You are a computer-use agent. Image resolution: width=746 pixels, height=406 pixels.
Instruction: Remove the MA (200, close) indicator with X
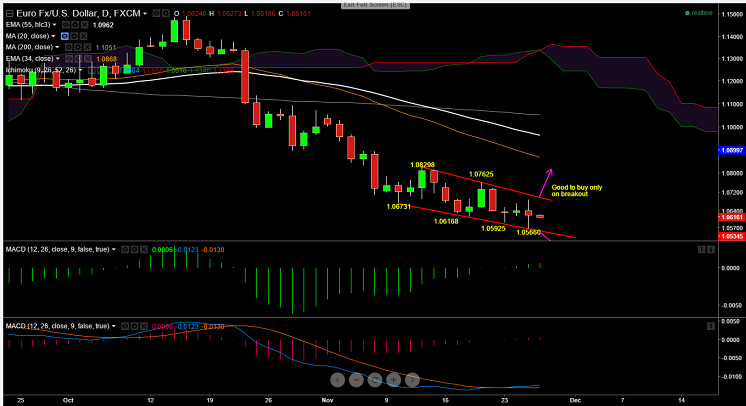pyautogui.click(x=87, y=47)
